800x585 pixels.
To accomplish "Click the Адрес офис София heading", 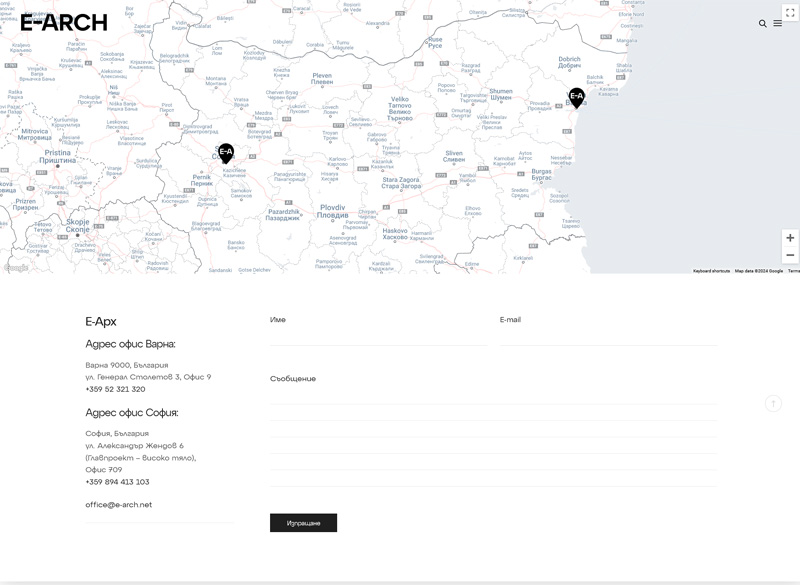I will [132, 413].
